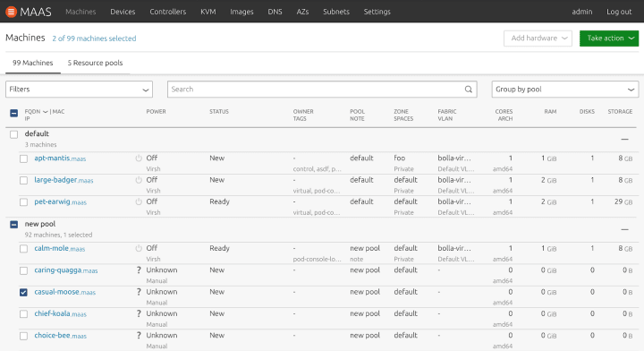Collapse the new pool group

coord(624,229)
